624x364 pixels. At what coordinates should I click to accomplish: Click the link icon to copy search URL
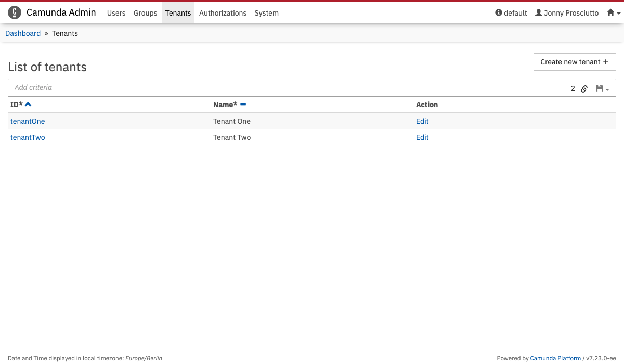(584, 88)
